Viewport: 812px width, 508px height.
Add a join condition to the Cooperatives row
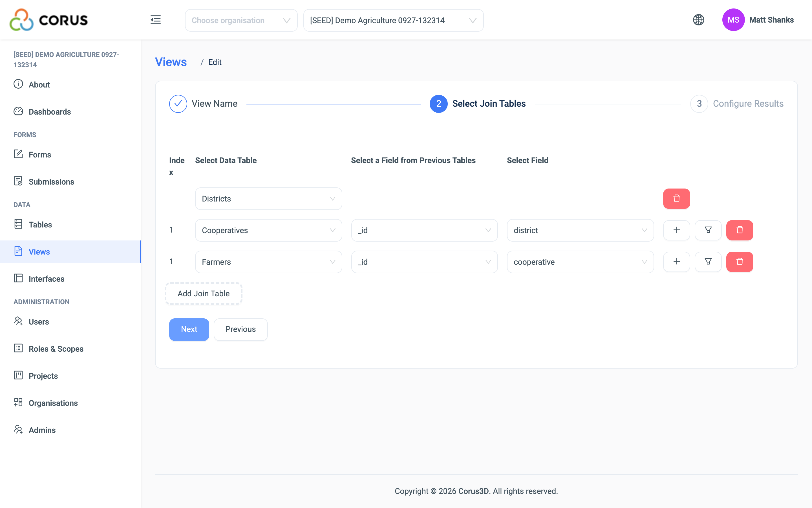pos(676,230)
